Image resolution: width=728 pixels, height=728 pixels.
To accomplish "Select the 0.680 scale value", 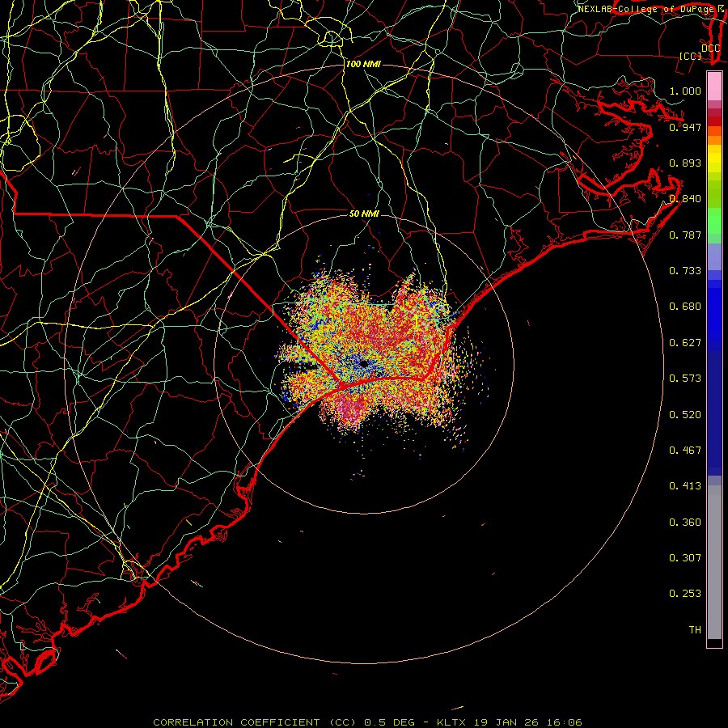I will pyautogui.click(x=685, y=307).
